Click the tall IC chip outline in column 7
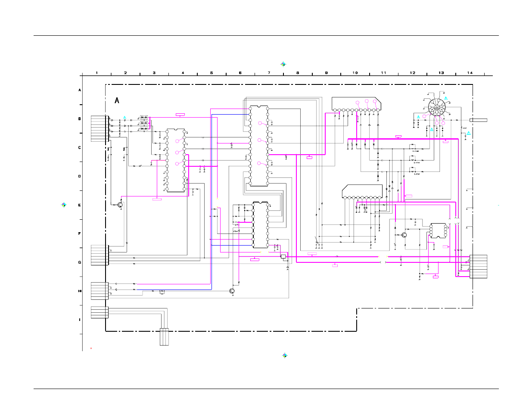The width and height of the screenshot is (532, 411). [259, 146]
